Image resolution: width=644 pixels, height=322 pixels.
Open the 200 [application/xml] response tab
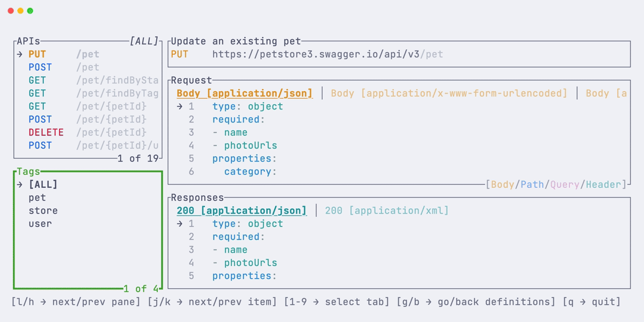coord(386,210)
